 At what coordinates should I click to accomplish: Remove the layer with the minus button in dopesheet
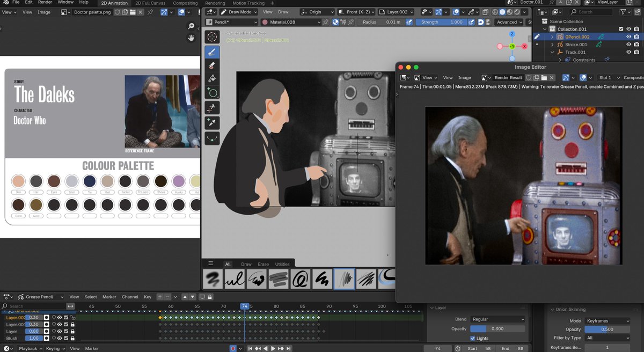pyautogui.click(x=167, y=297)
